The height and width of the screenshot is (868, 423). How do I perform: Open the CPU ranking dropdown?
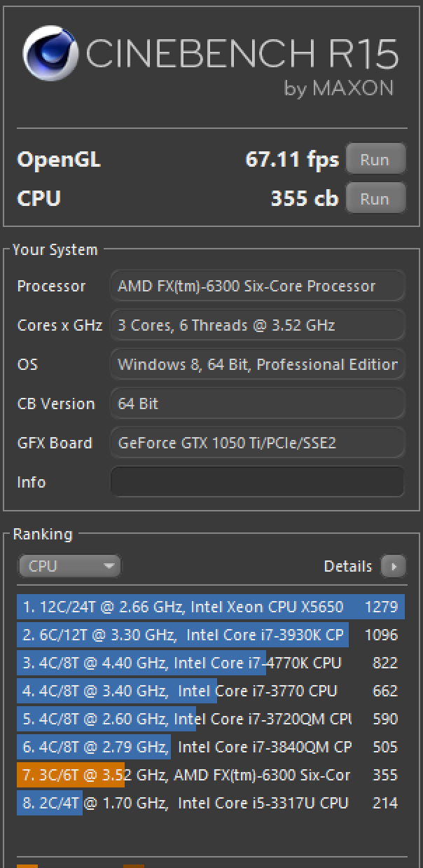pos(69,566)
